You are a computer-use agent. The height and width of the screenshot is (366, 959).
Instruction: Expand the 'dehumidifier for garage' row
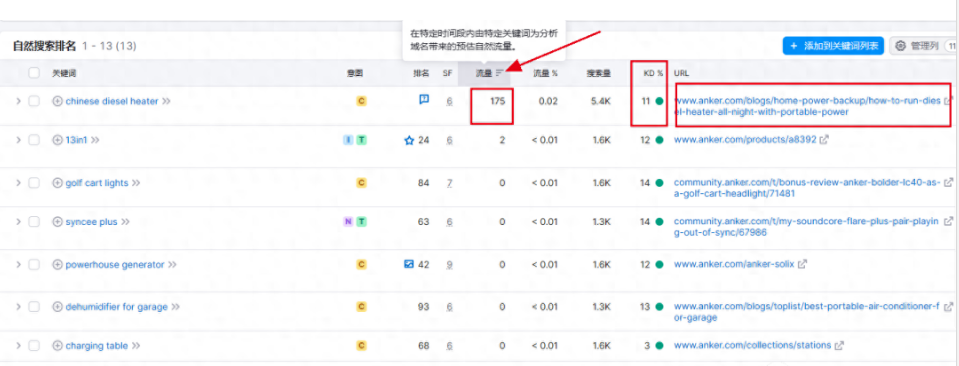18,307
